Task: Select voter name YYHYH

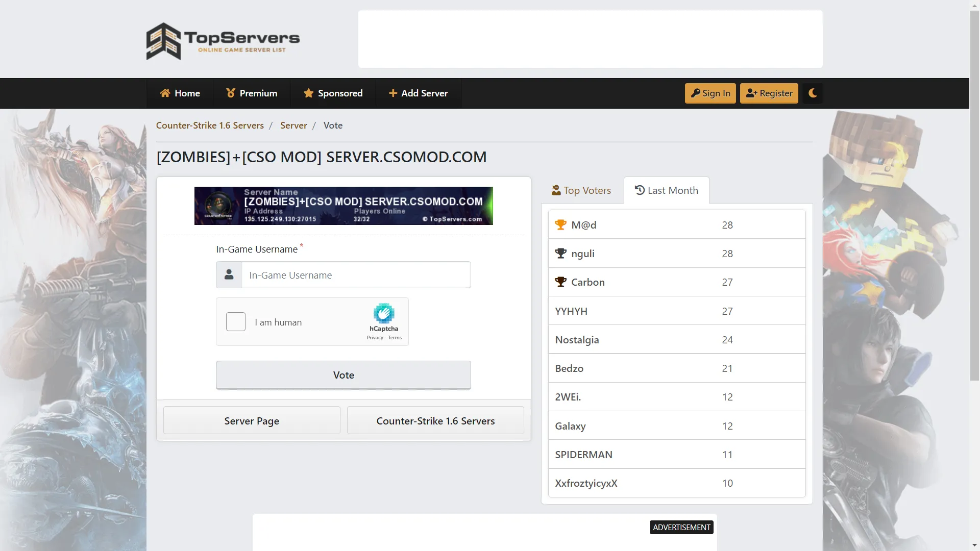Action: pyautogui.click(x=571, y=311)
